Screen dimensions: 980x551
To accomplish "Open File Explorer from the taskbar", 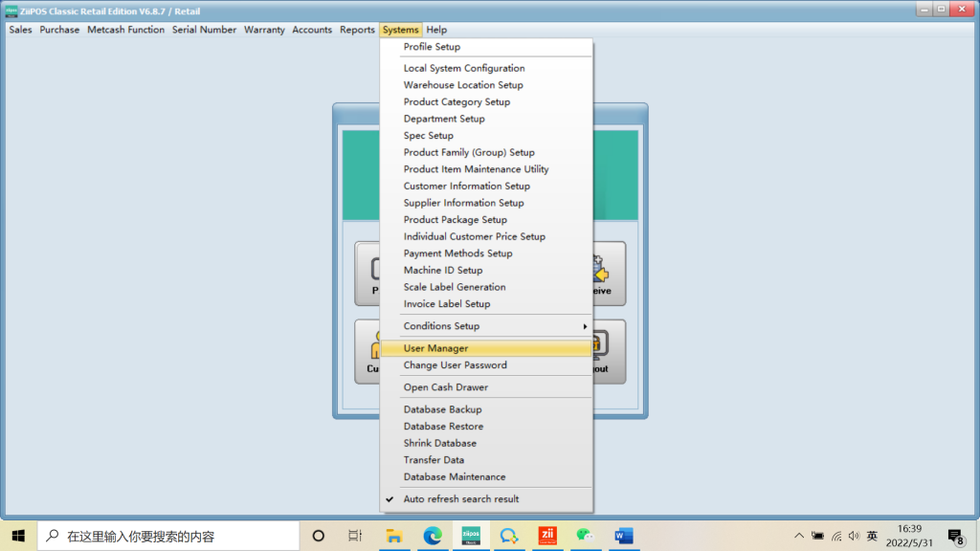I will [393, 536].
